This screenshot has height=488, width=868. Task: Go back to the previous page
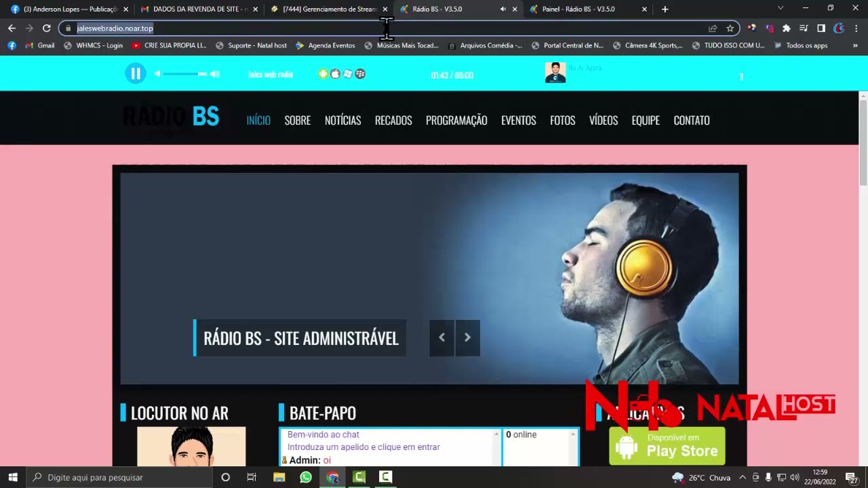click(x=12, y=28)
